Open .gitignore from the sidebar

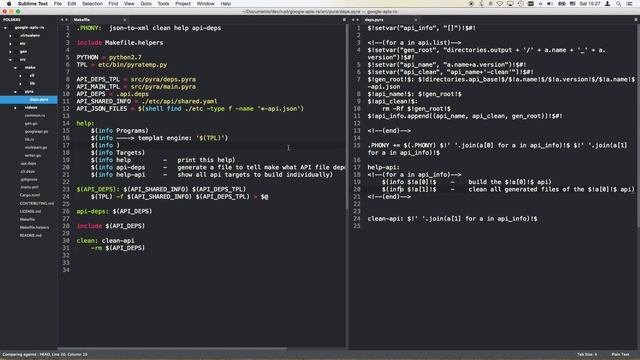pyautogui.click(x=29, y=179)
